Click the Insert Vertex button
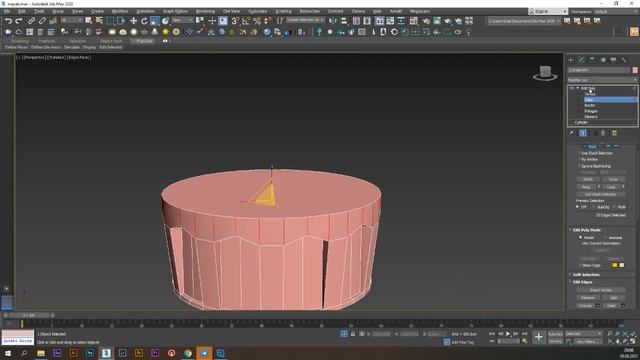 (601, 290)
